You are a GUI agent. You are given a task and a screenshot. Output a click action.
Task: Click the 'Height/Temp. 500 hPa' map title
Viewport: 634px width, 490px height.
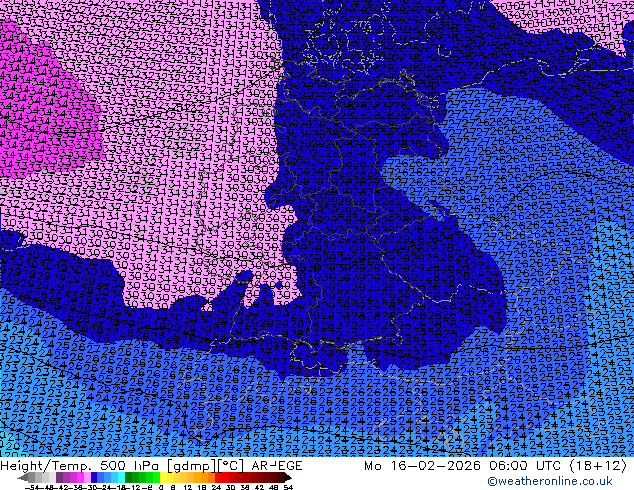coord(81,466)
